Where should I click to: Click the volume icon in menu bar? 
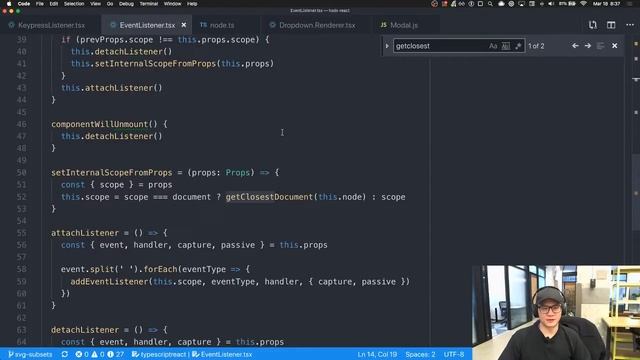point(551,4)
